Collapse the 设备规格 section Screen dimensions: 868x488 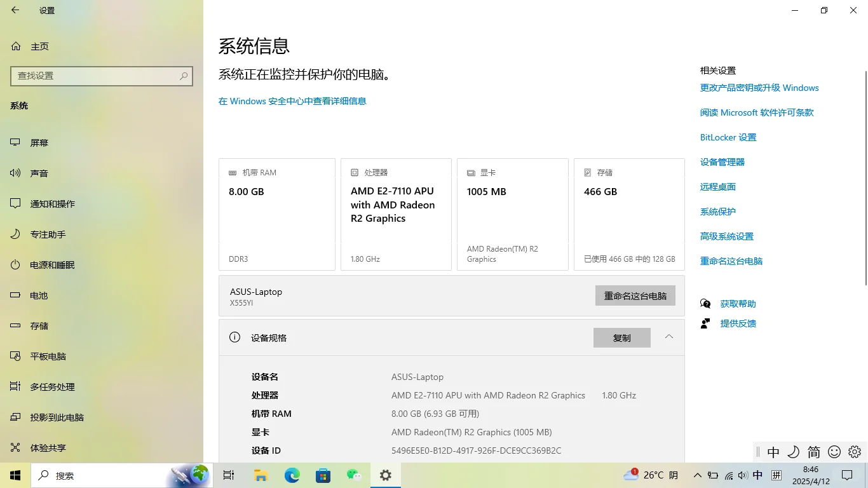(x=668, y=337)
